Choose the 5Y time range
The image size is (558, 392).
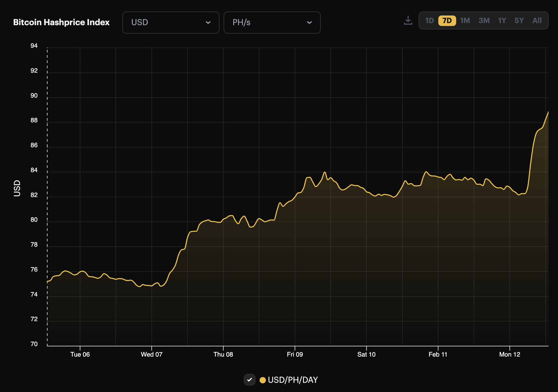[x=519, y=20]
